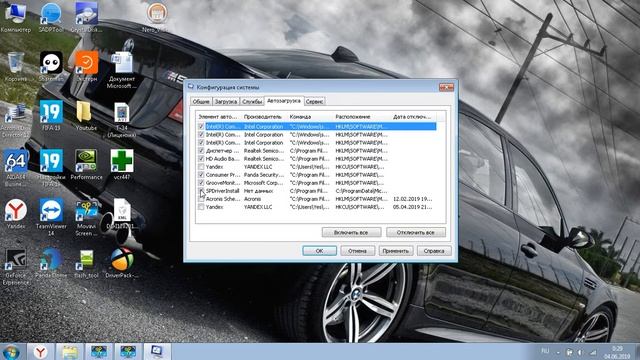Select the Автозагрузка tab
Screen dimensions: 640x360
[x=284, y=101]
